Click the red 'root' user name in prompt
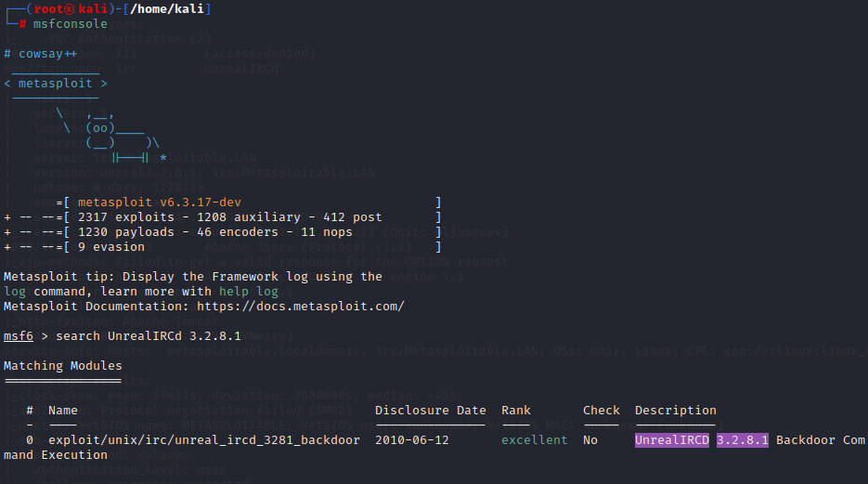868x484 pixels. pyautogui.click(x=48, y=9)
